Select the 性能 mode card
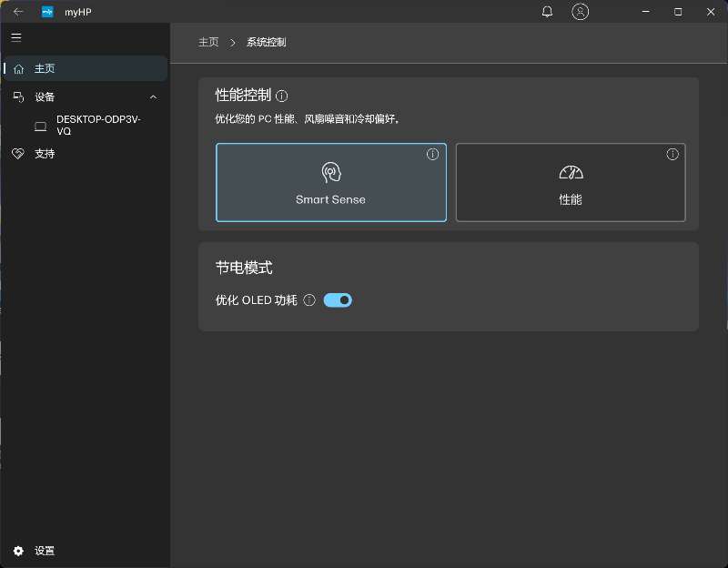 (571, 182)
